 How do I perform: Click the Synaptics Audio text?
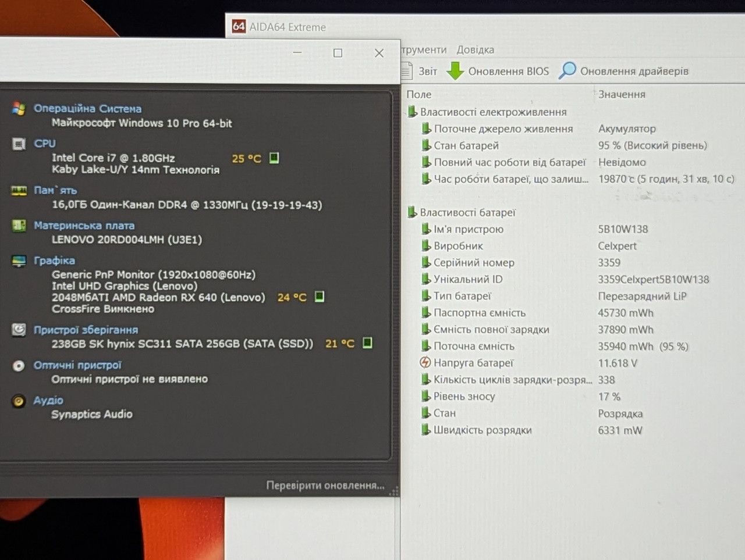(x=92, y=414)
